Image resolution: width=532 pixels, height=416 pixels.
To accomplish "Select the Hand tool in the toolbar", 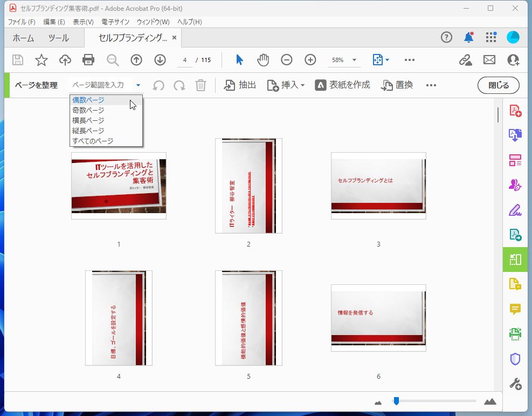I will click(263, 60).
